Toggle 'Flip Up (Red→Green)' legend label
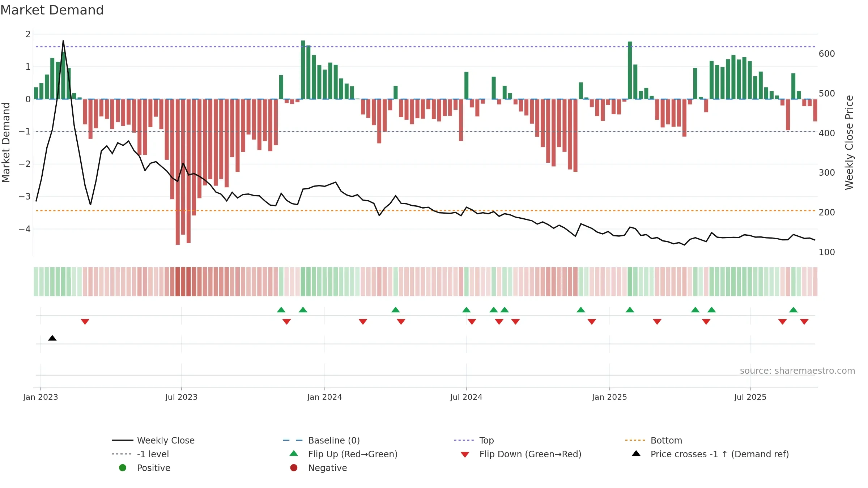 click(353, 454)
